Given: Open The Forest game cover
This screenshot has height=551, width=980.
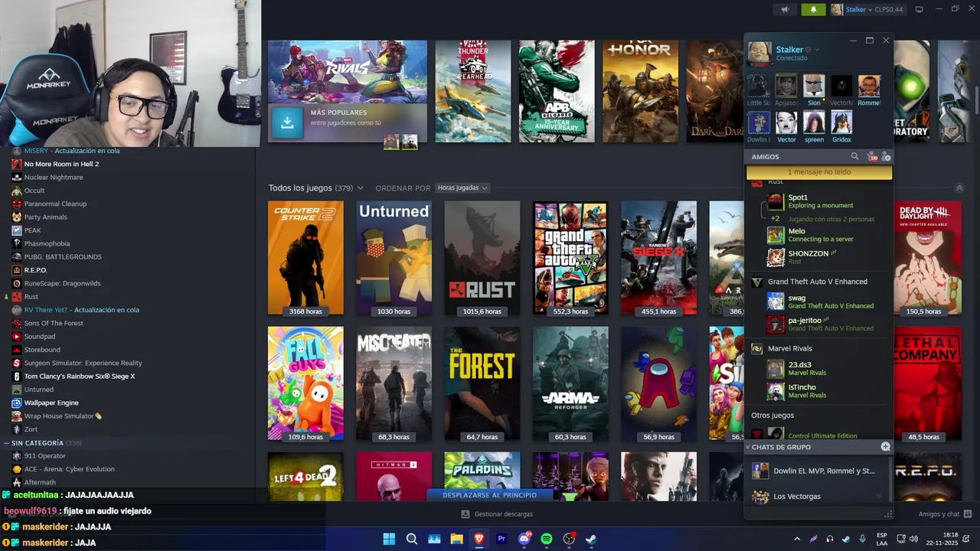Looking at the screenshot, I should (x=482, y=383).
